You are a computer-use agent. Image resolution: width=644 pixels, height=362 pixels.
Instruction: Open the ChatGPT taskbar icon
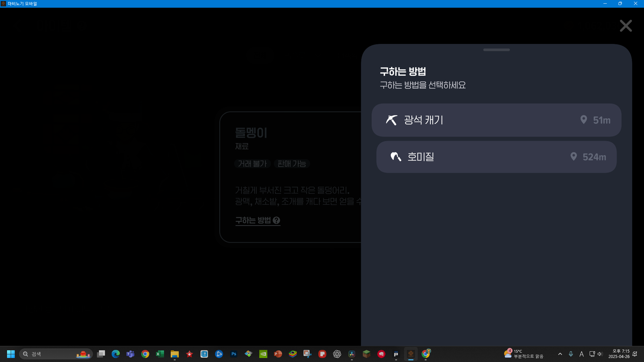click(337, 354)
